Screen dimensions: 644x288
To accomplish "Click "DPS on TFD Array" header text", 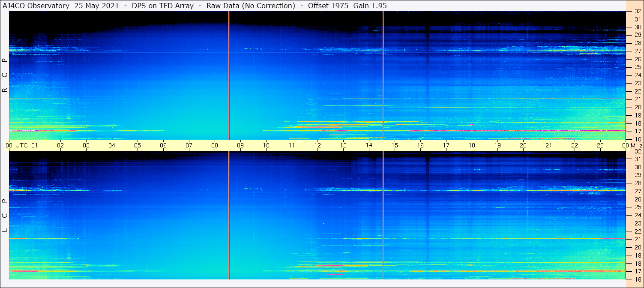I will [162, 6].
